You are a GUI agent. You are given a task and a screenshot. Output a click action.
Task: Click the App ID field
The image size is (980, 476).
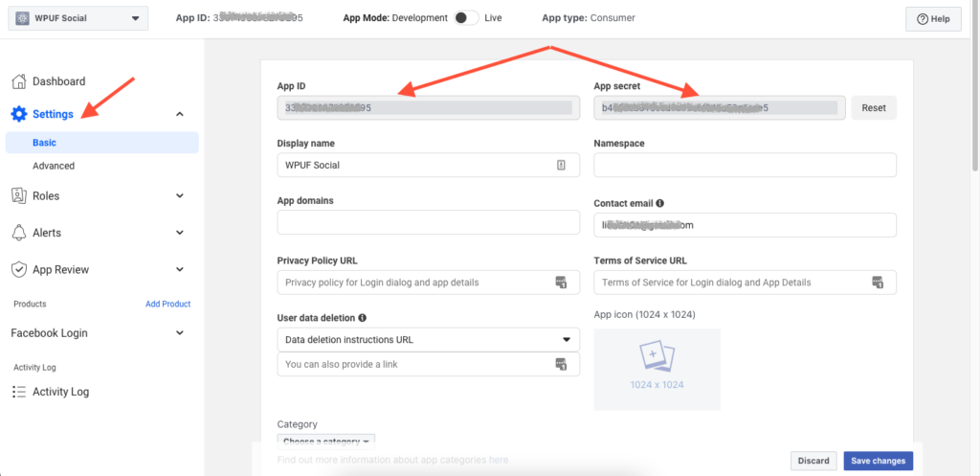click(x=428, y=107)
